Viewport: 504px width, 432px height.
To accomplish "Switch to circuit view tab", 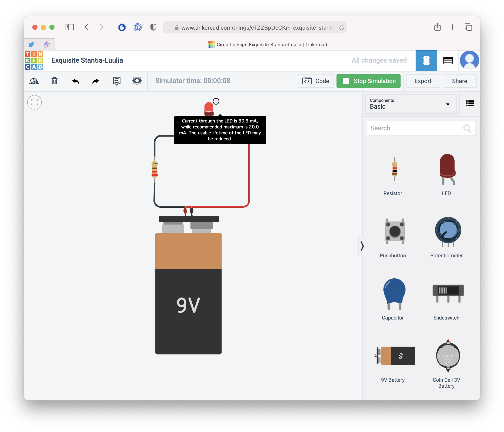I will 426,60.
